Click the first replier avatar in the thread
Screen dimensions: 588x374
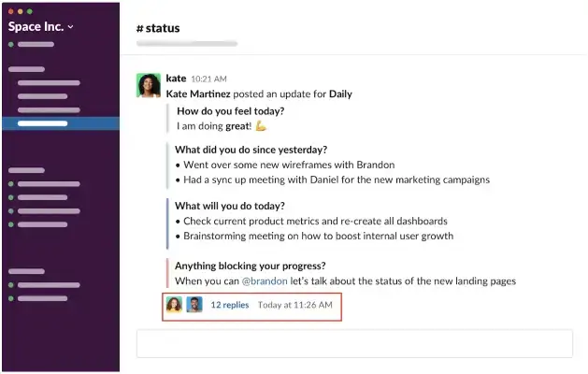(x=174, y=304)
